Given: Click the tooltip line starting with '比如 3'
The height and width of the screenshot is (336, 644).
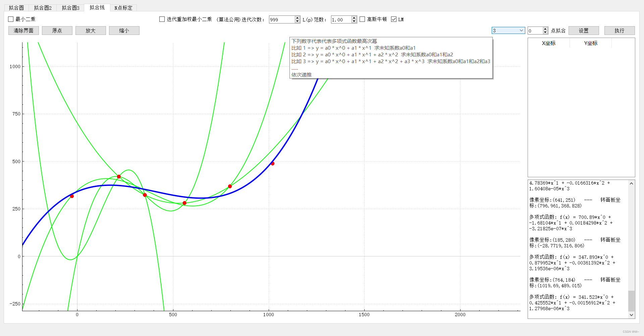Looking at the screenshot, I should (x=391, y=61).
